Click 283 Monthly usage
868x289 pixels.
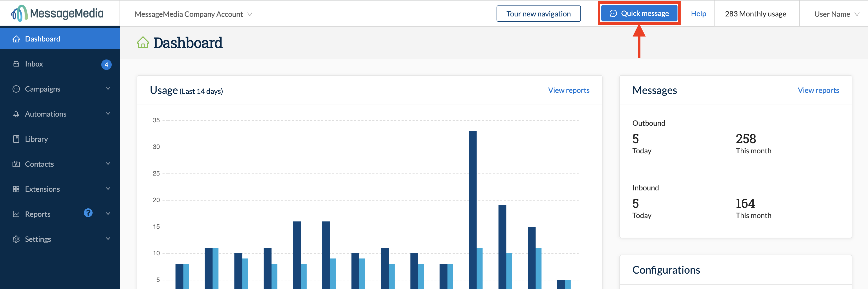pyautogui.click(x=756, y=14)
